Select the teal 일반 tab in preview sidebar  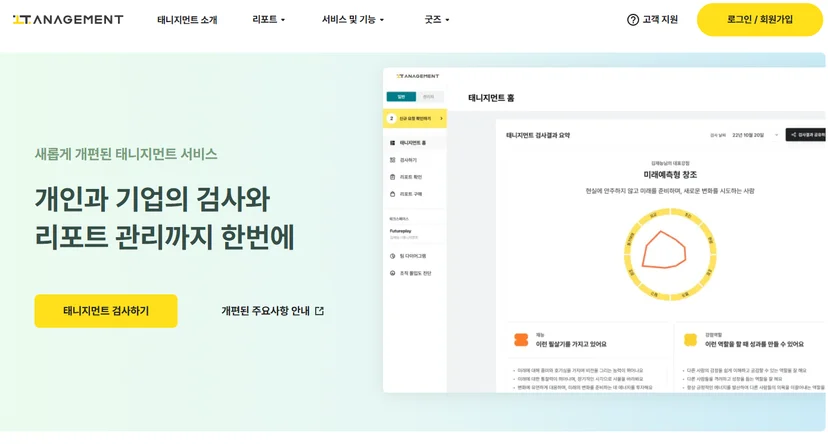click(x=401, y=97)
